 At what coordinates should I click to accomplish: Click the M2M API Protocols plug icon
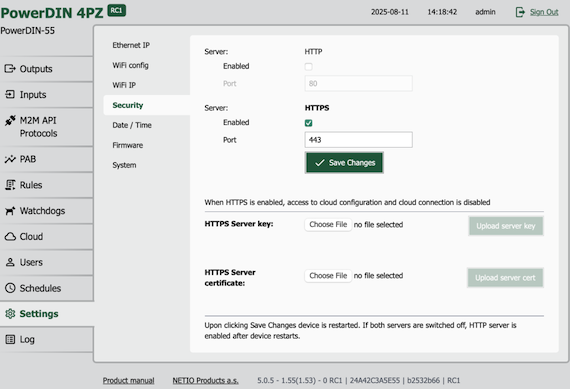[10, 120]
